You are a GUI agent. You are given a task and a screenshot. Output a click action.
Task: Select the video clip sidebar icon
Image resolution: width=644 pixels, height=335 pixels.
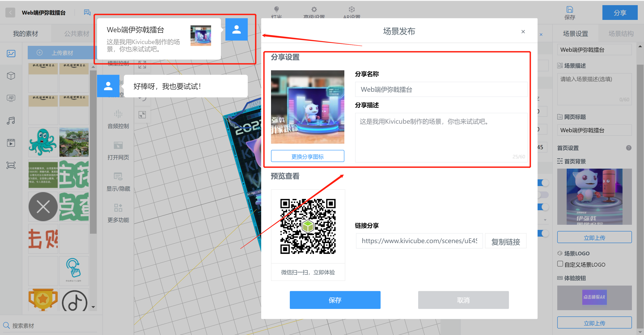point(11,143)
